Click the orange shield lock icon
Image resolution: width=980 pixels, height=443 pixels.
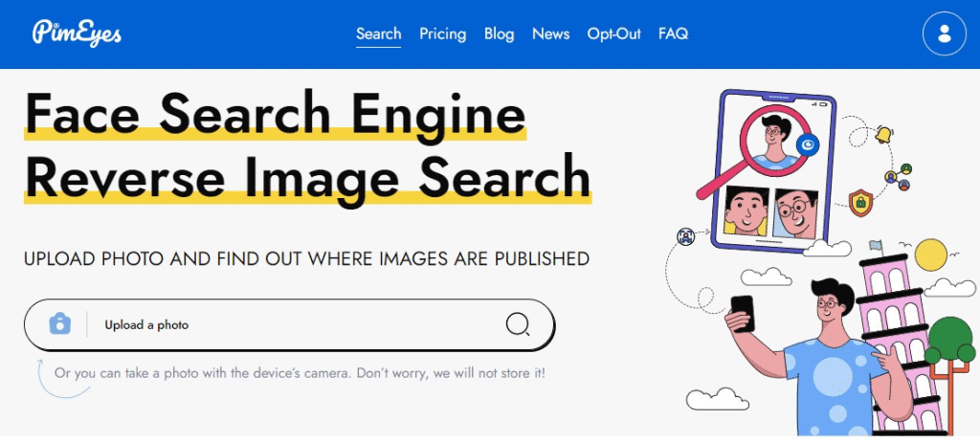click(860, 203)
